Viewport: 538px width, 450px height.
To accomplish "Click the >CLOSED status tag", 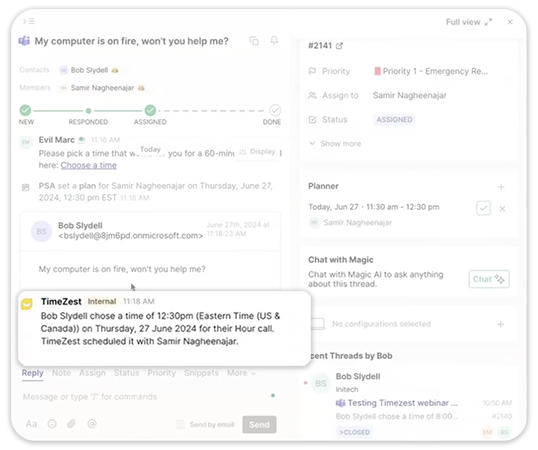I will coord(354,432).
